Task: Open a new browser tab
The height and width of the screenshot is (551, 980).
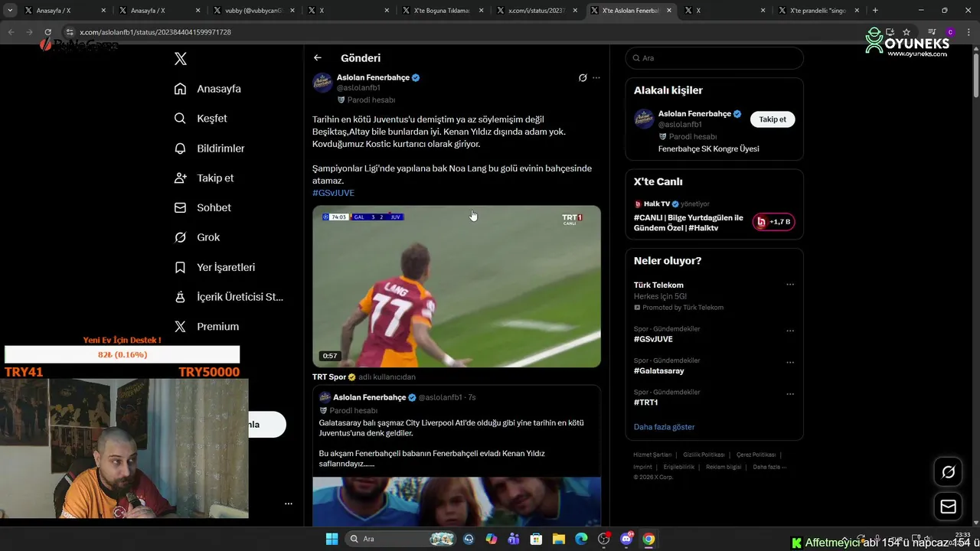Action: [875, 11]
